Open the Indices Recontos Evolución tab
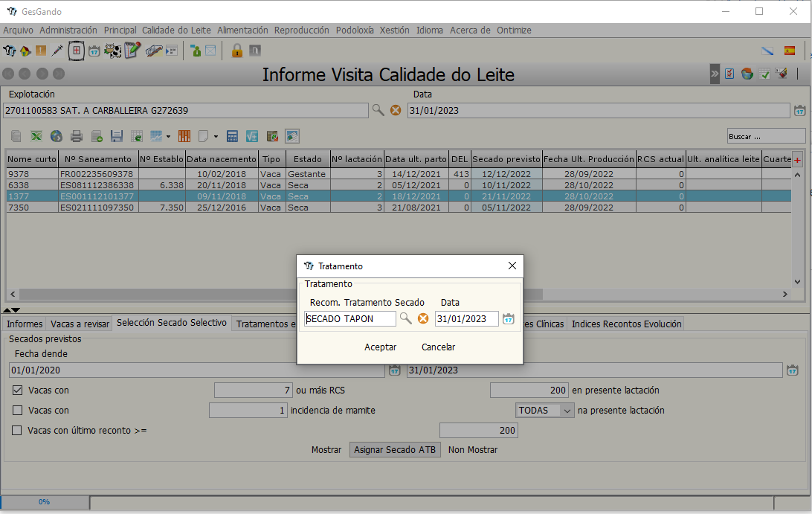 [x=626, y=324]
